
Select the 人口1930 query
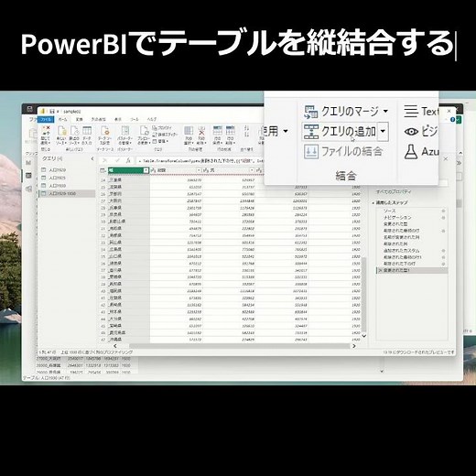click(x=67, y=186)
